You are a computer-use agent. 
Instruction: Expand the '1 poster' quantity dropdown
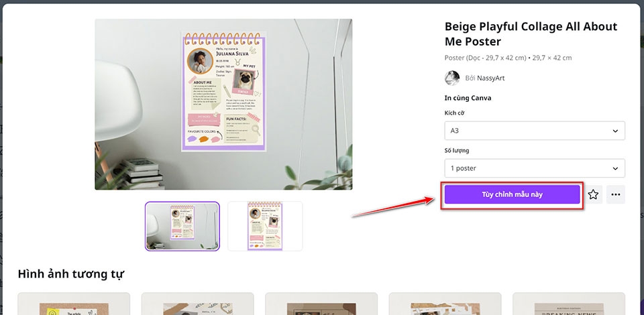(x=535, y=168)
